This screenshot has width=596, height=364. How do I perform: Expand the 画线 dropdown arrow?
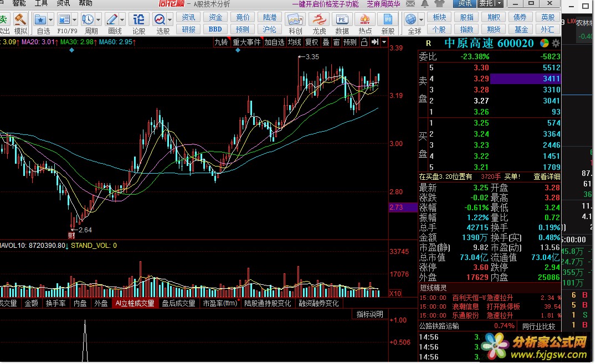(x=122, y=19)
